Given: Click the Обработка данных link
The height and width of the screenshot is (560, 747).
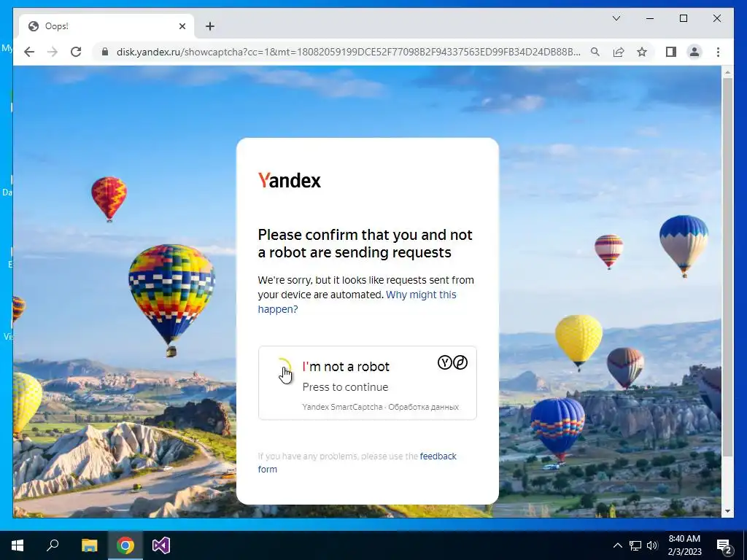Looking at the screenshot, I should tap(424, 407).
